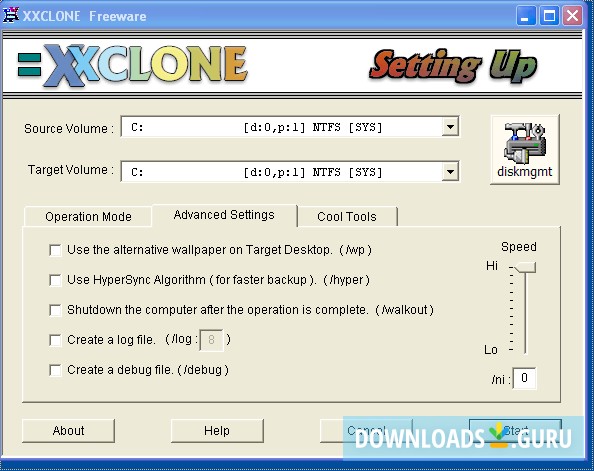Click the 'Speed' label text
The width and height of the screenshot is (594, 471).
519,247
